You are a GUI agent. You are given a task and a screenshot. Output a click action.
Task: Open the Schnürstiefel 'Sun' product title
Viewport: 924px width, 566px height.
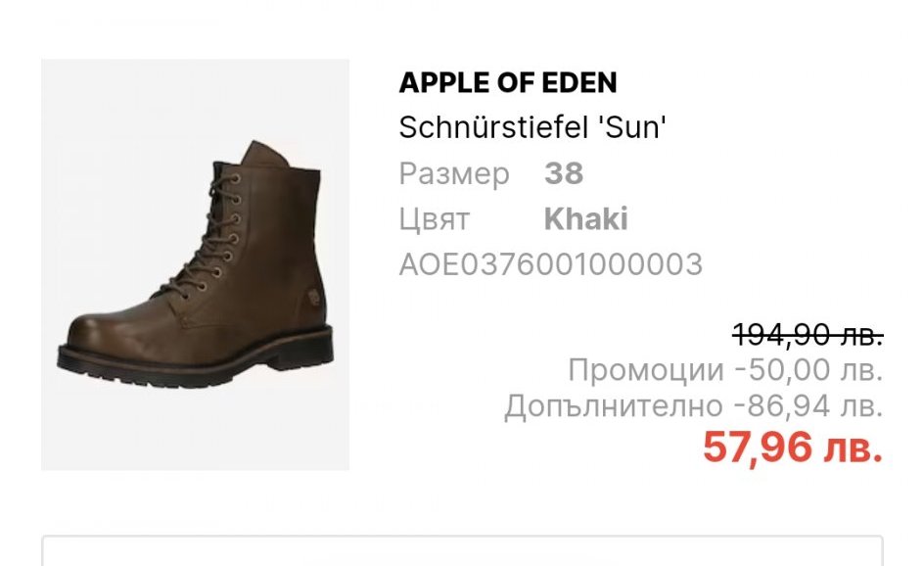coord(532,126)
